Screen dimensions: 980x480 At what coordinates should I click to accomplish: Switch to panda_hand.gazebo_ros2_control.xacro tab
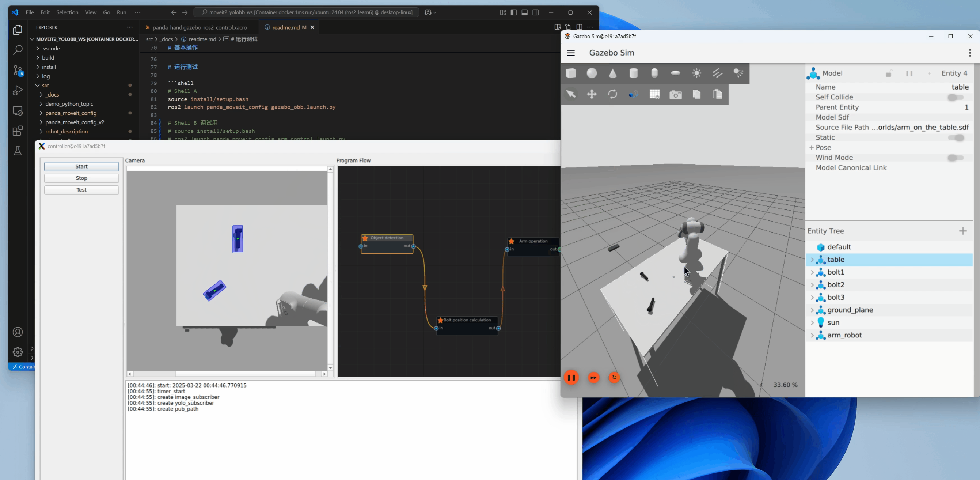[200, 27]
